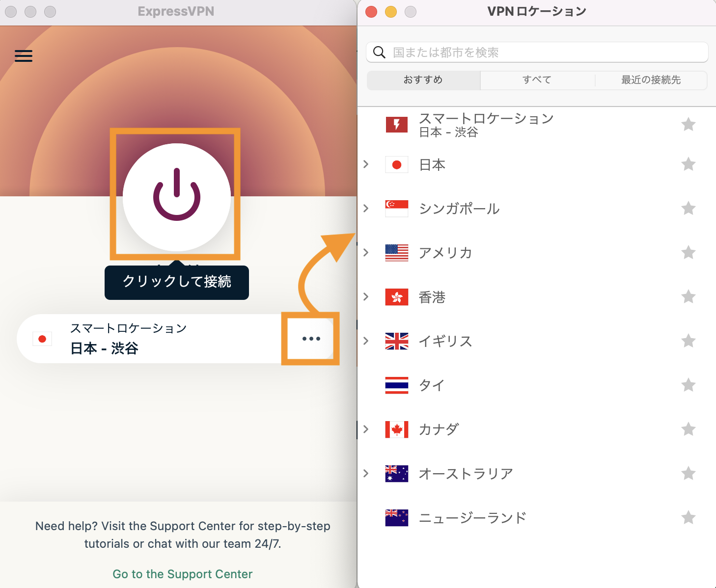Favorite アメリカ with its star
The width and height of the screenshot is (716, 588).
[x=688, y=252]
